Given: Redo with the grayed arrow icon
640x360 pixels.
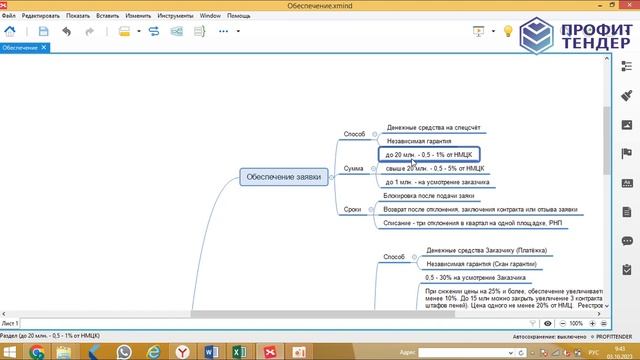Looking at the screenshot, I should click(89, 31).
